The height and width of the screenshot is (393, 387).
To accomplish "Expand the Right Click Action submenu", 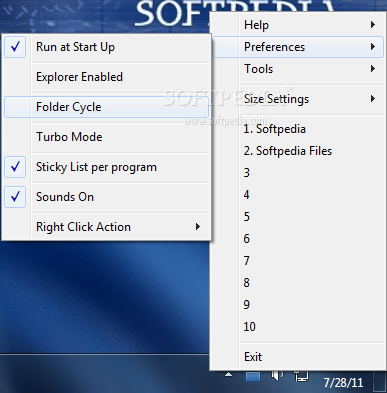I will [107, 227].
